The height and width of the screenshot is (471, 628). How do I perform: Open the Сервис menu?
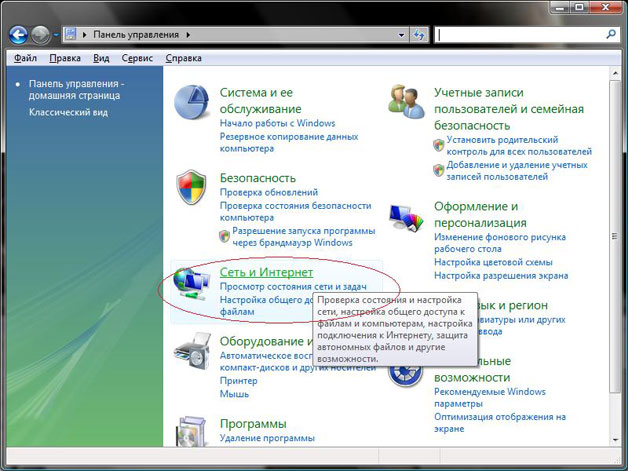(x=139, y=58)
